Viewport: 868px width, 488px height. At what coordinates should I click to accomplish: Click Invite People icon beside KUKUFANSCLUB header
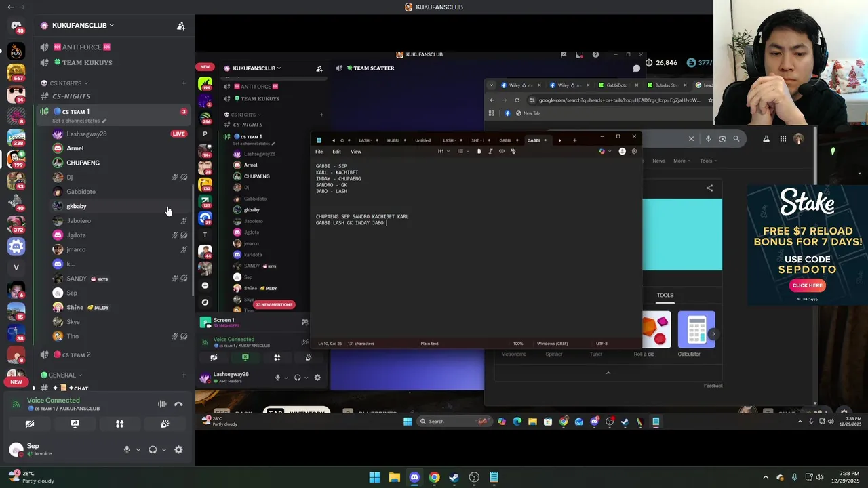(x=181, y=26)
